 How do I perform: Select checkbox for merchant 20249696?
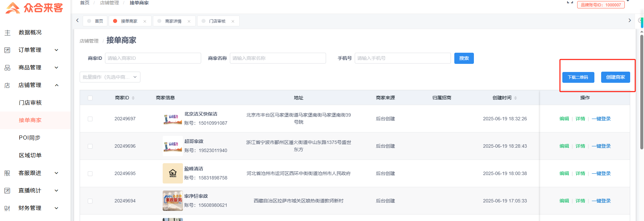tap(90, 146)
